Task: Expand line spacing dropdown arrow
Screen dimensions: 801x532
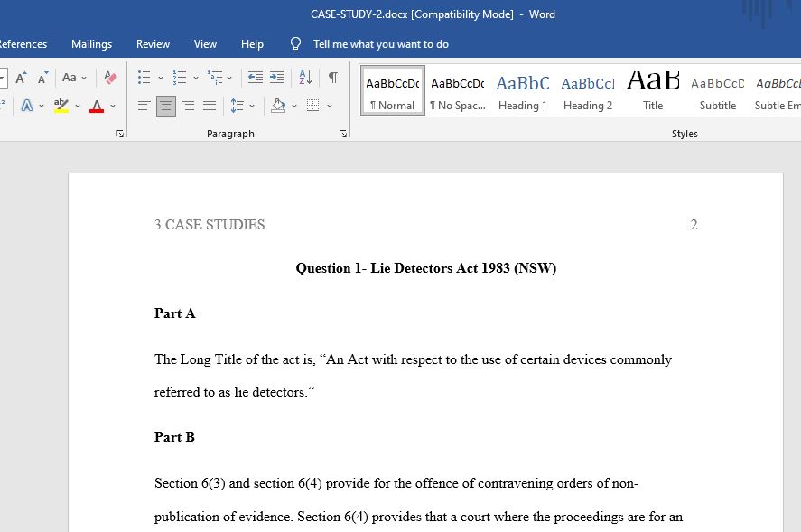Action: coord(252,107)
